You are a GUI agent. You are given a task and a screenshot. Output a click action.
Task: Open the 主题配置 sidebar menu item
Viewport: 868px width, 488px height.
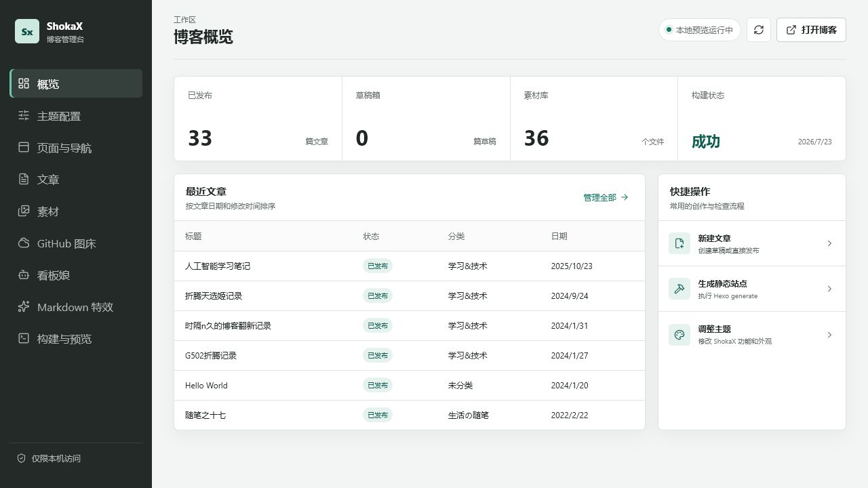click(x=76, y=115)
